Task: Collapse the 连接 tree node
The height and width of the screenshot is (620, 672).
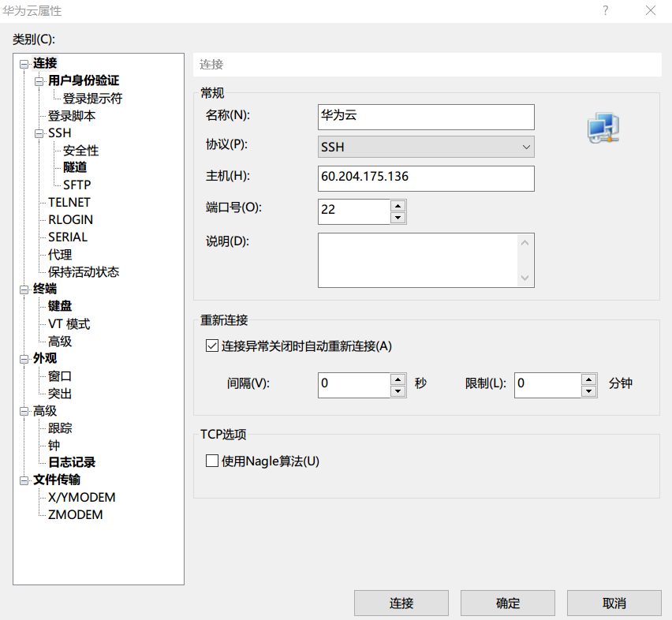Action: pos(24,64)
